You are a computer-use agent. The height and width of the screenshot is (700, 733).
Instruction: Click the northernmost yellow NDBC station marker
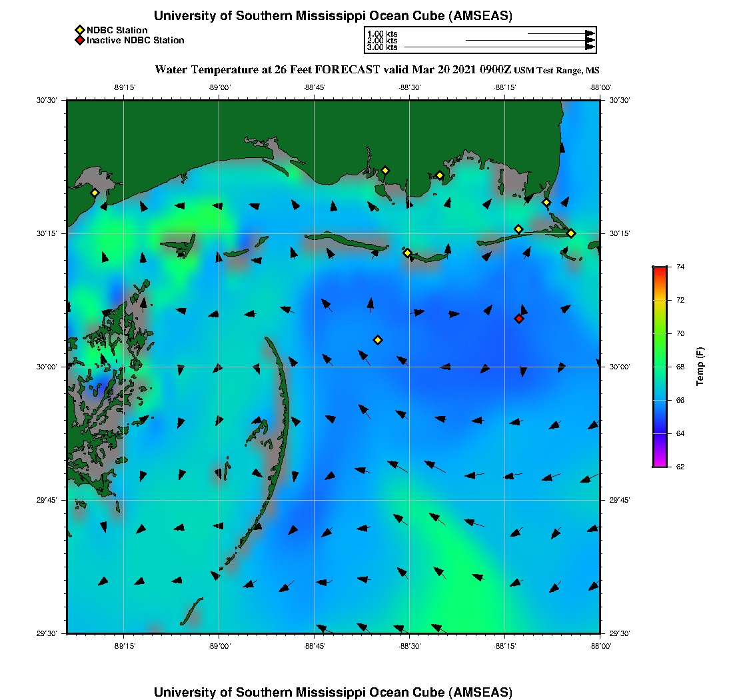pyautogui.click(x=385, y=170)
